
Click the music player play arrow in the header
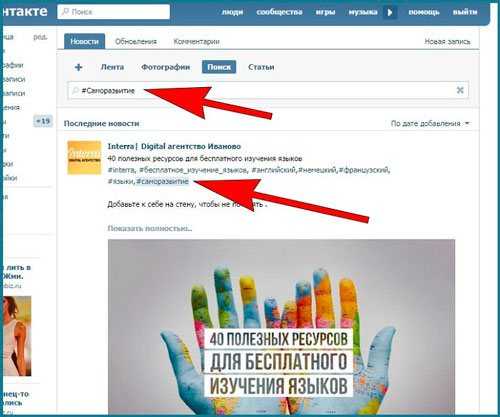click(390, 13)
